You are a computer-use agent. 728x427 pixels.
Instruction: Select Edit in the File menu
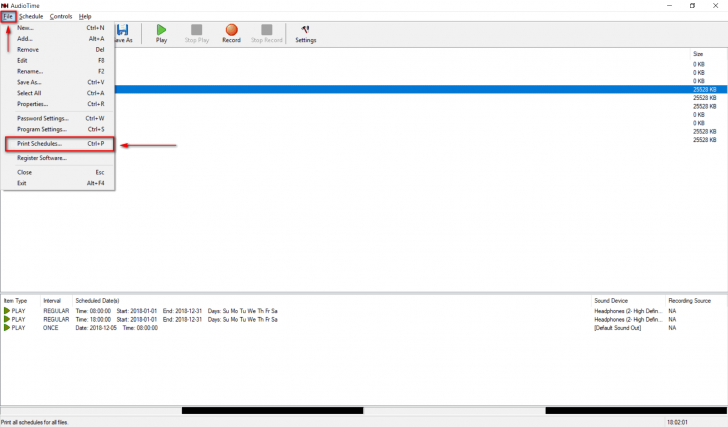point(58,60)
